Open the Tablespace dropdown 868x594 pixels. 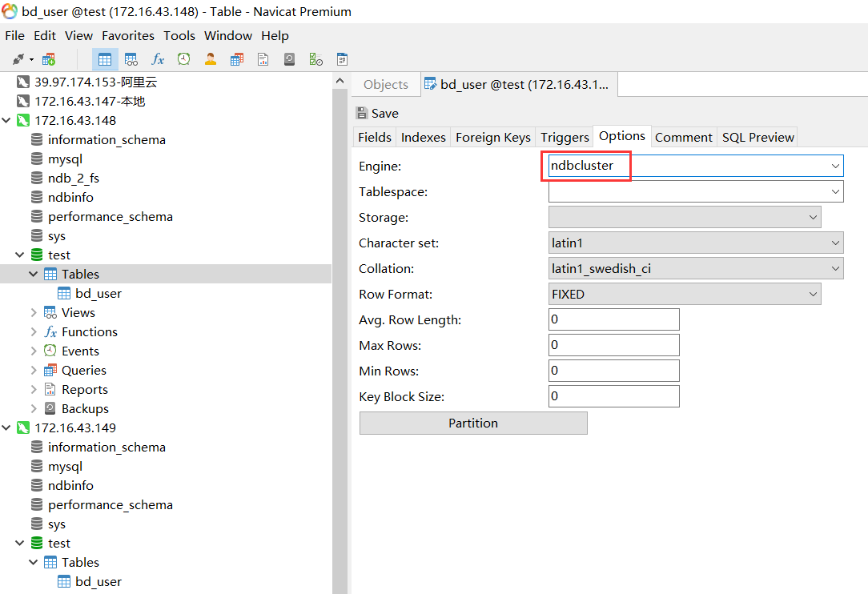pos(835,191)
